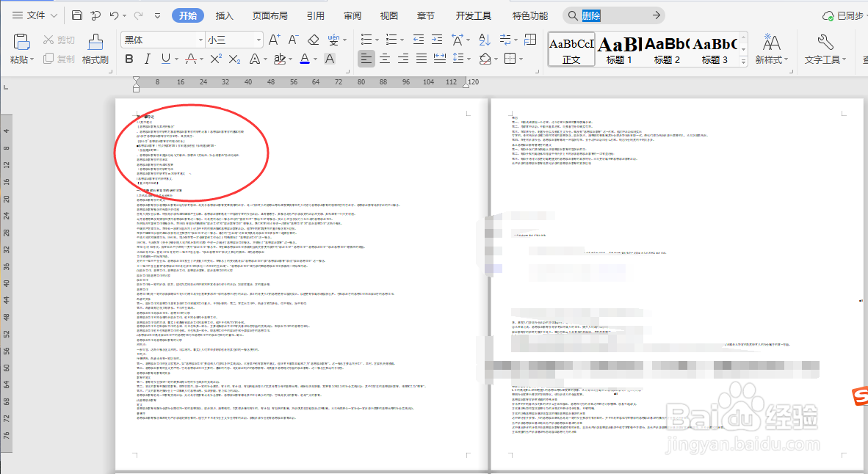Viewport: 868px width, 474px height.
Task: Apply the 标题 1 heading style
Action: (619, 49)
